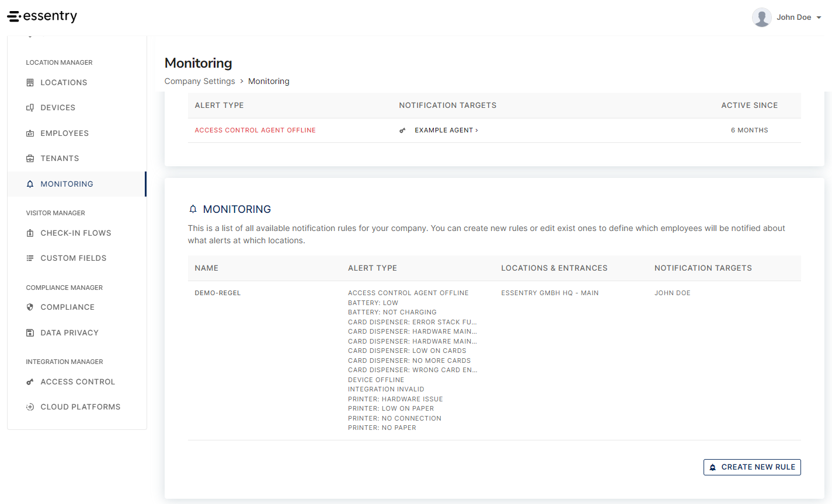Open the DEMO-REGEL rule row
The image size is (832, 504).
(x=494, y=360)
